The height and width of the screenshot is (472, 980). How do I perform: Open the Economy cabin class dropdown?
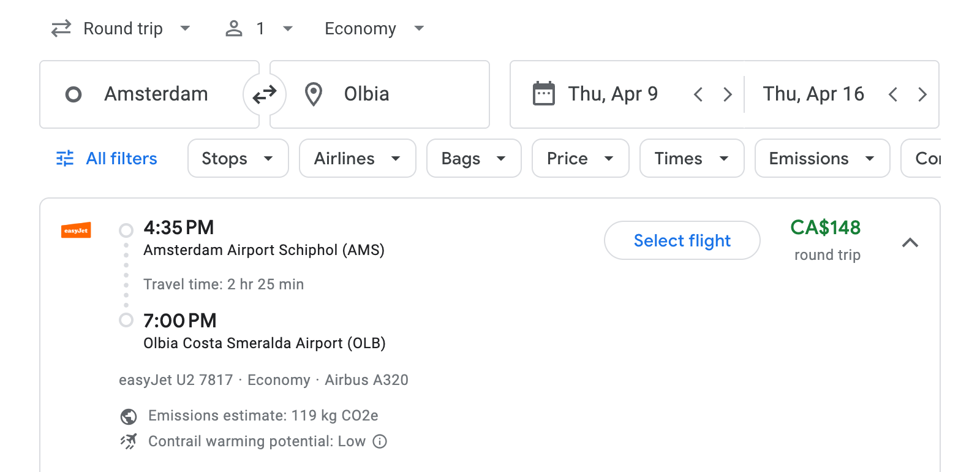[373, 28]
